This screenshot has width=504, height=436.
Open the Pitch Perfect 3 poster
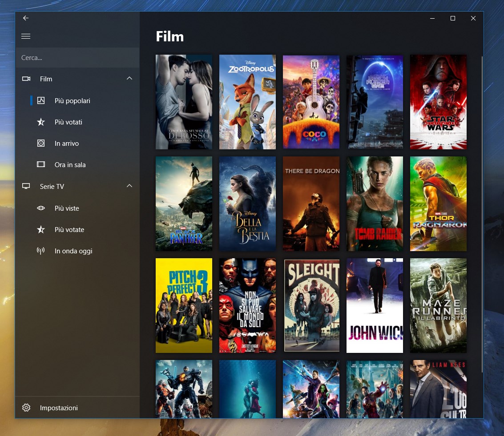pos(184,305)
